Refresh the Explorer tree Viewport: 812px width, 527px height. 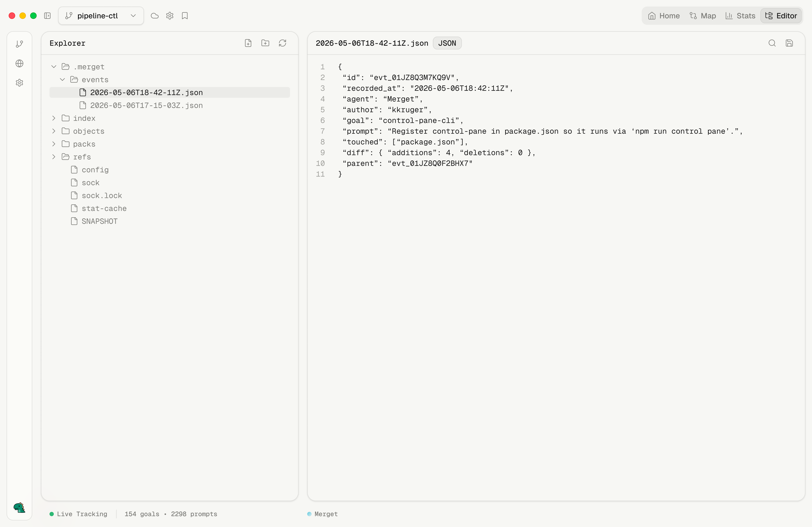point(282,43)
